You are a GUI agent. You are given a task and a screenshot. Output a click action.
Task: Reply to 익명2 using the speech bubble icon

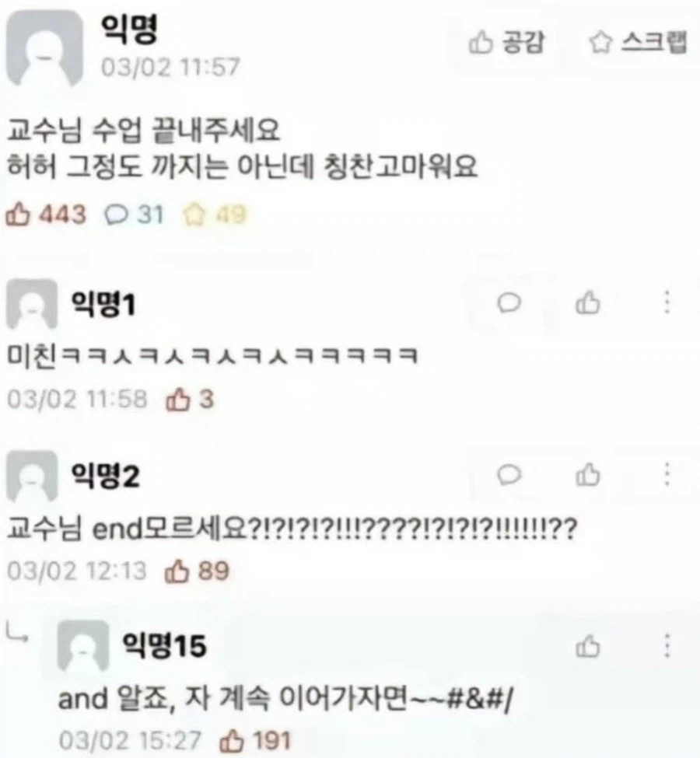[509, 475]
